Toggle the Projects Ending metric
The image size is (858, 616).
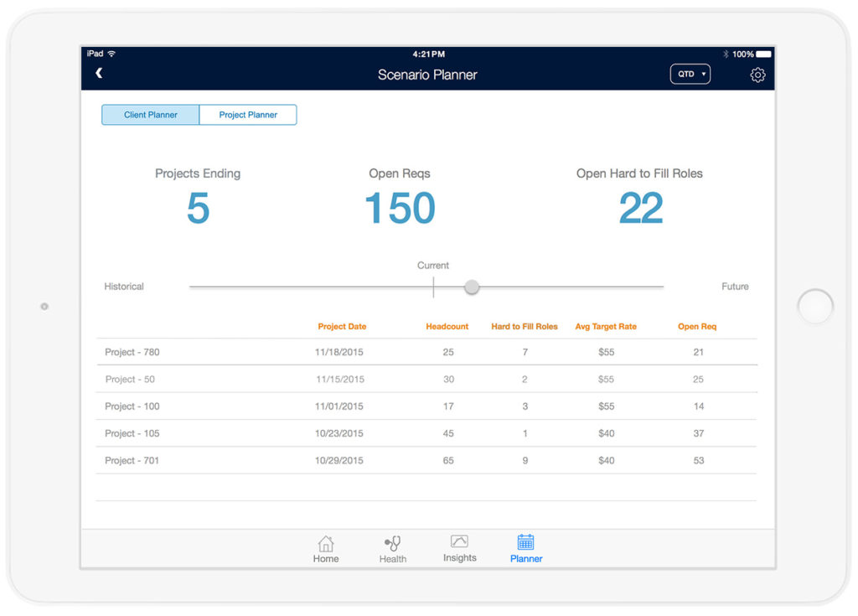tap(198, 194)
